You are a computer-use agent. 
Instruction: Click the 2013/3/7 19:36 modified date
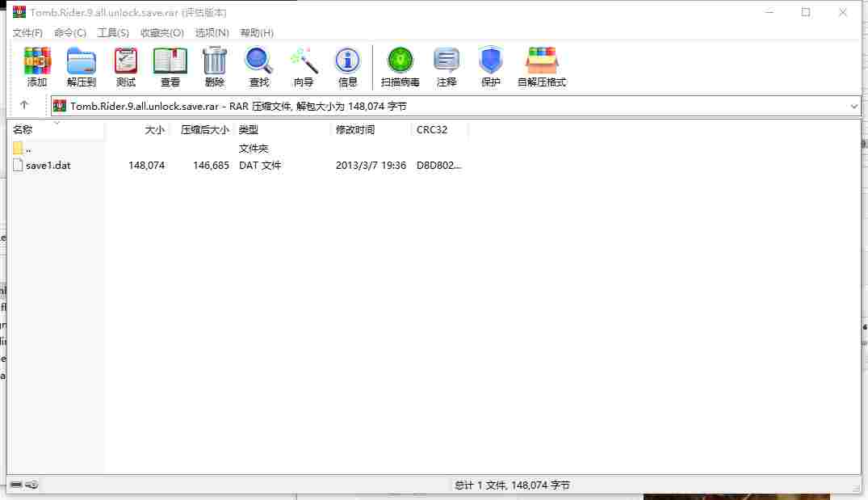pos(371,165)
